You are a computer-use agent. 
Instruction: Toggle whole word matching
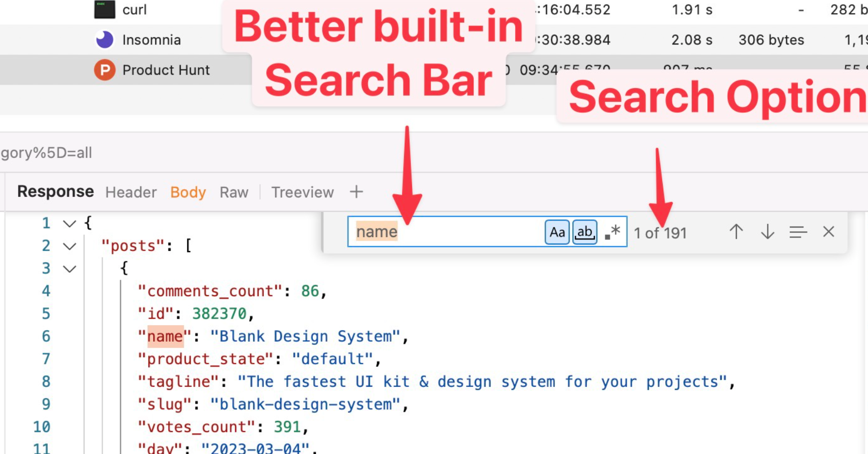tap(584, 232)
